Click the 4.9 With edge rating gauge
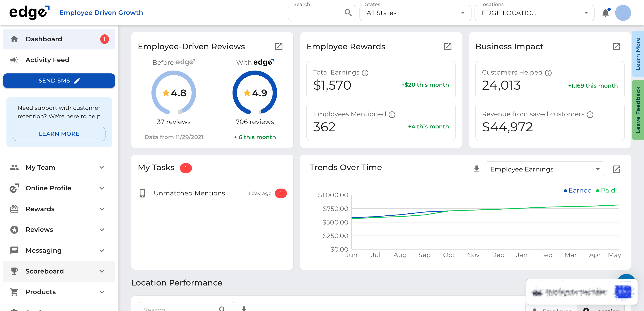 click(255, 93)
